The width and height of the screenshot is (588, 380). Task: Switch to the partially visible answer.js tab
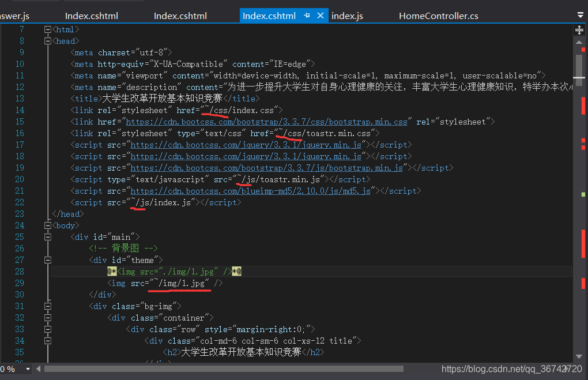[15, 16]
